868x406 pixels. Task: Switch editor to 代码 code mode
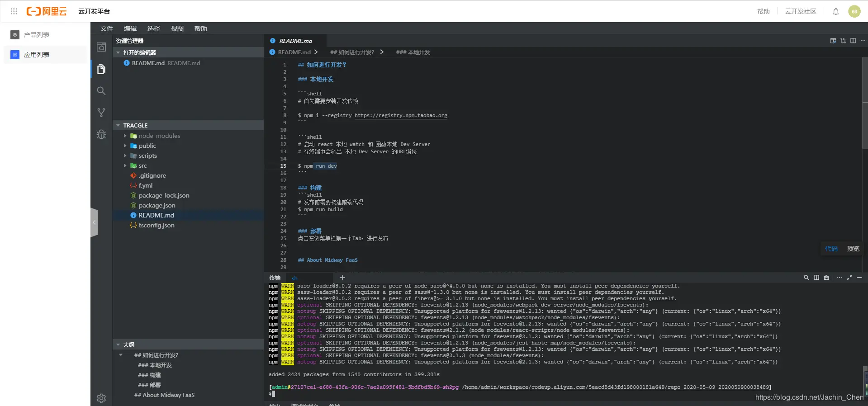pyautogui.click(x=831, y=249)
